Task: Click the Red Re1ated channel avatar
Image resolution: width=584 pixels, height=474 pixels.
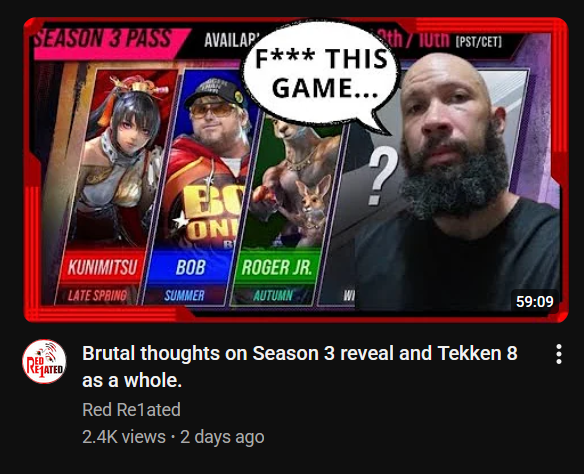Action: [x=44, y=361]
